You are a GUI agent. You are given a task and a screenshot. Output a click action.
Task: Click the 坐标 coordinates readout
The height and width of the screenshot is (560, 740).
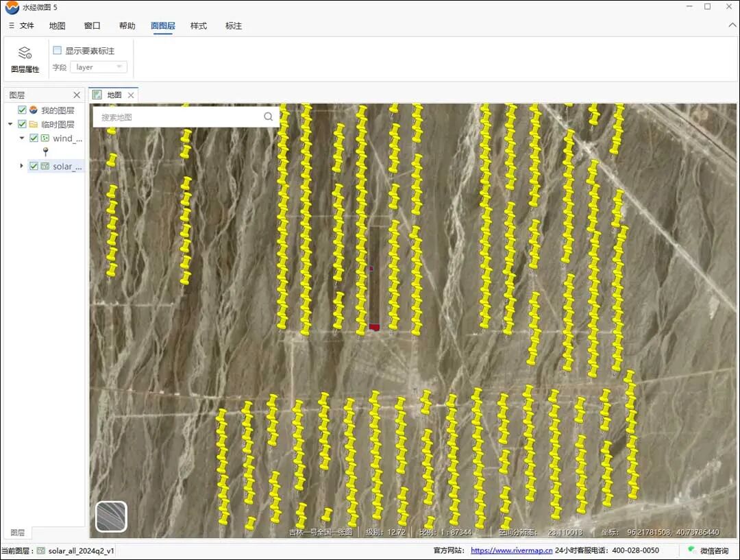(x=661, y=532)
